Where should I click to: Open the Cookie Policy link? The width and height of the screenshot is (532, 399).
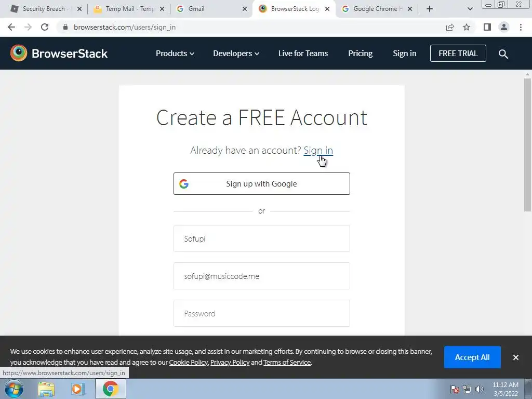tap(188, 362)
